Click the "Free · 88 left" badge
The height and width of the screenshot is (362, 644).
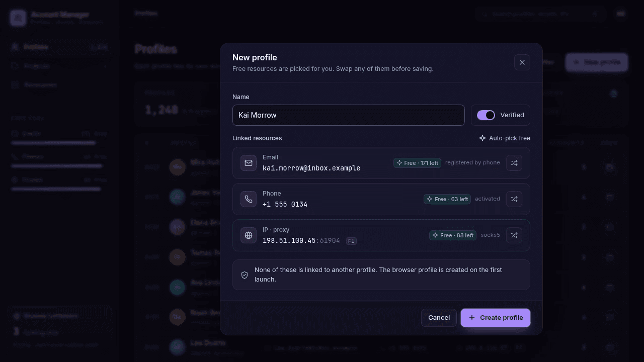coord(452,235)
